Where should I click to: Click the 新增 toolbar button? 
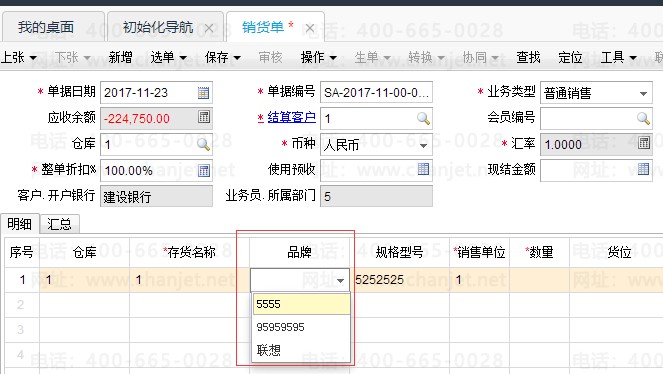coord(121,57)
